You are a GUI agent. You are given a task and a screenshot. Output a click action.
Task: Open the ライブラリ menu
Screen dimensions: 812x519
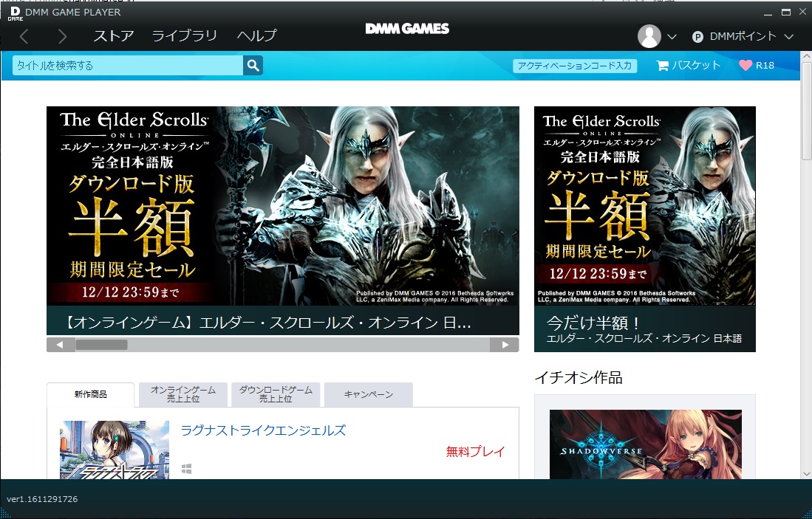[x=185, y=35]
